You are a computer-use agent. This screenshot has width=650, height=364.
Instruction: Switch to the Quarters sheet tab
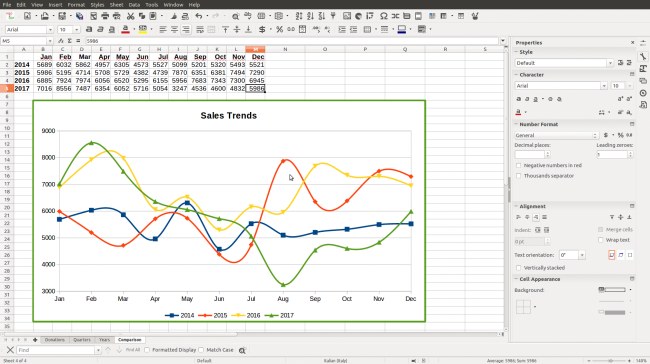[82, 340]
